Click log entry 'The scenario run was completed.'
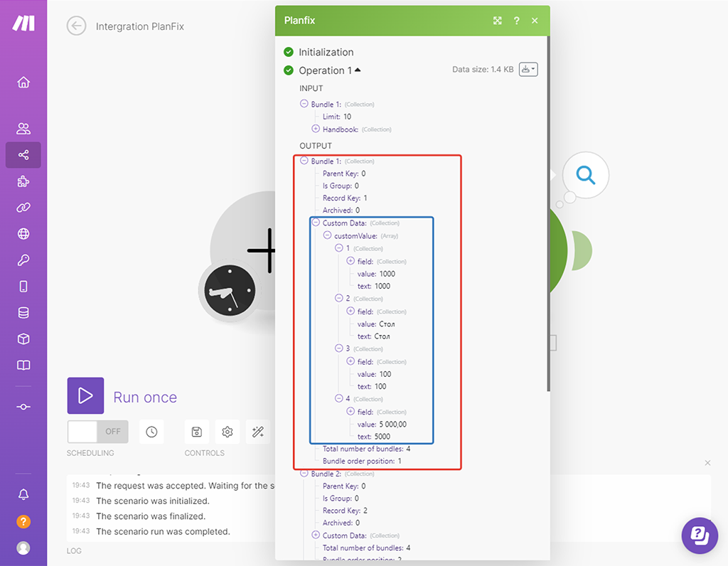Screen dimensions: 728x566 click(163, 532)
